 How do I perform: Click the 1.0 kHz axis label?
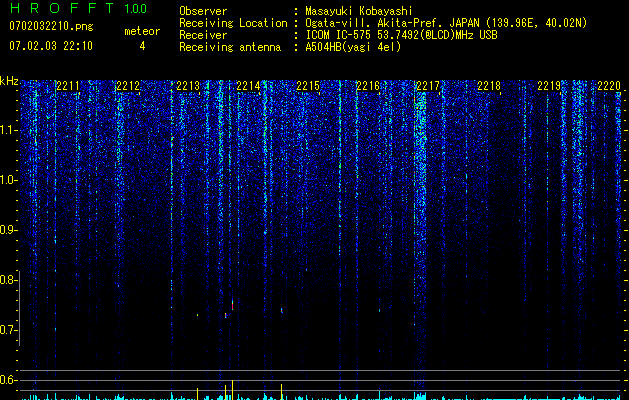point(9,180)
